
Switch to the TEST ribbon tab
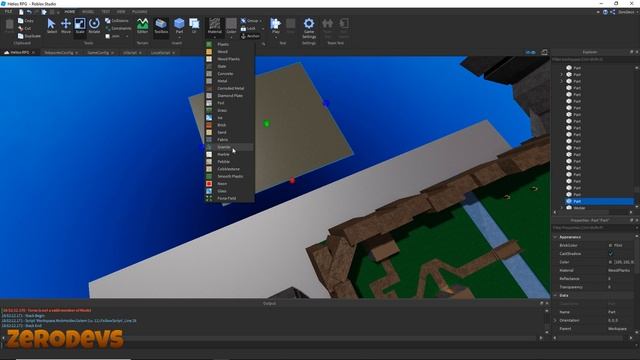coord(105,12)
